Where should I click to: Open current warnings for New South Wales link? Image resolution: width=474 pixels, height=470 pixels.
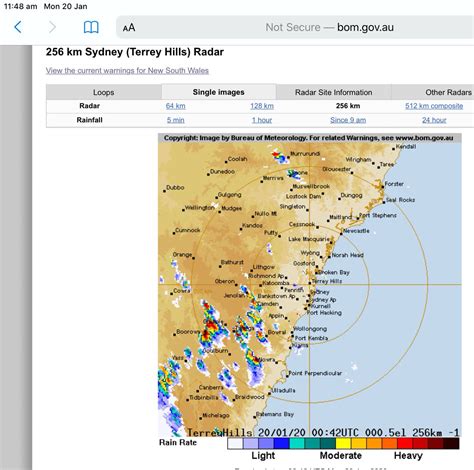[x=127, y=71]
